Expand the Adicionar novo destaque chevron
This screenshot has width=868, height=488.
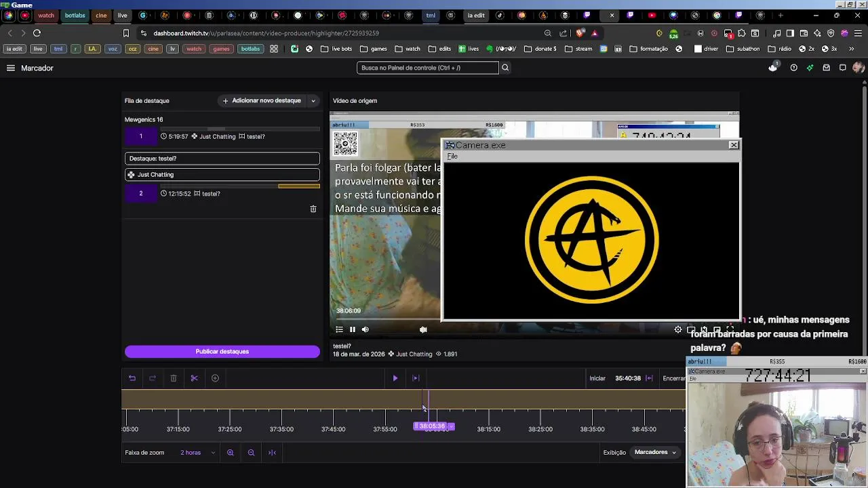pos(313,101)
